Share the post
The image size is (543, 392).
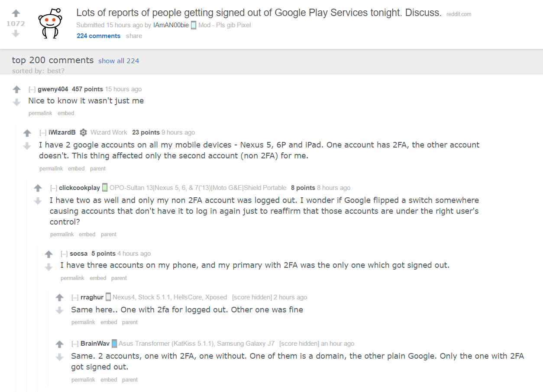point(134,36)
